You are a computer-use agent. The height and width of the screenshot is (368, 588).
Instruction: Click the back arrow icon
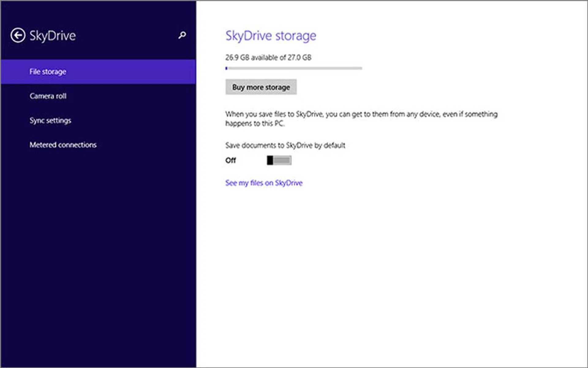(x=18, y=35)
